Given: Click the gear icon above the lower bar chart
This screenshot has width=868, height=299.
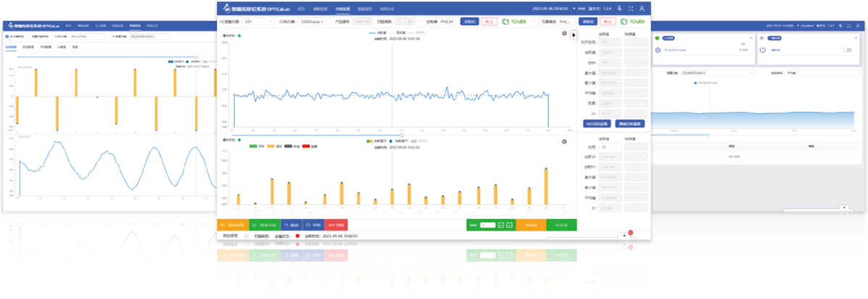Looking at the screenshot, I should pyautogui.click(x=564, y=142).
